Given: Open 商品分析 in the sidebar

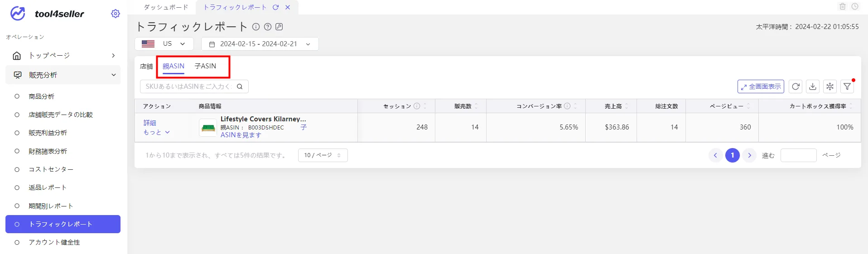Looking at the screenshot, I should pyautogui.click(x=41, y=96).
